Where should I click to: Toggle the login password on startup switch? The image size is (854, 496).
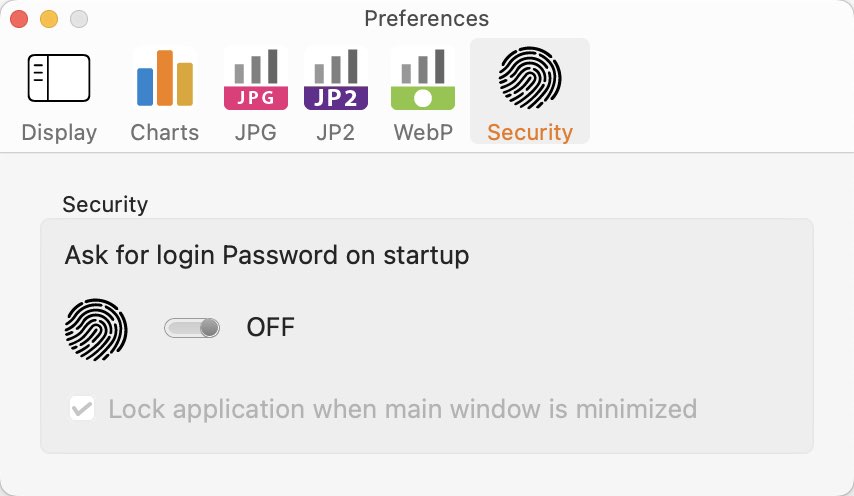192,328
